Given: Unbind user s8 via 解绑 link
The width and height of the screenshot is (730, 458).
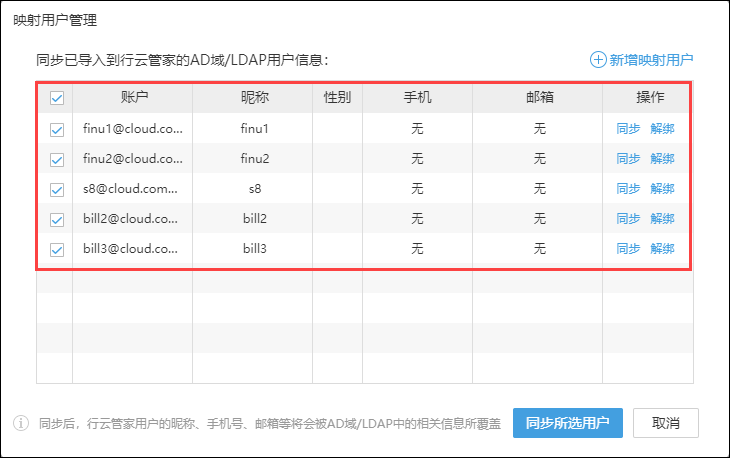Looking at the screenshot, I should pos(662,189).
